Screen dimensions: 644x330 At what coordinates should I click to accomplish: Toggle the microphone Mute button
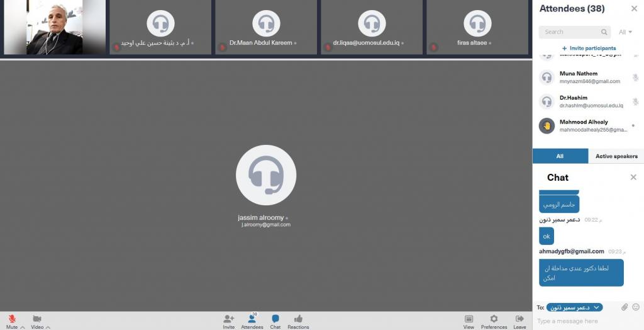point(11,319)
